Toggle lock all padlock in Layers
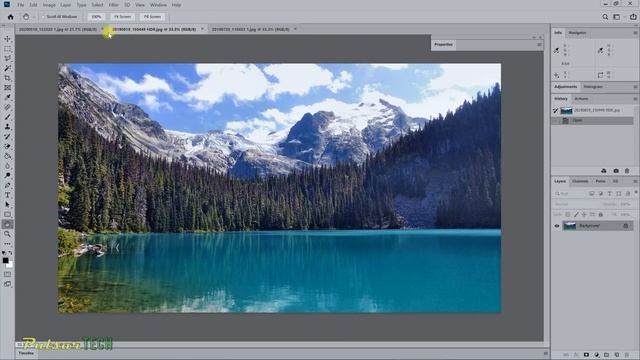This screenshot has width=640, height=360. [x=600, y=215]
